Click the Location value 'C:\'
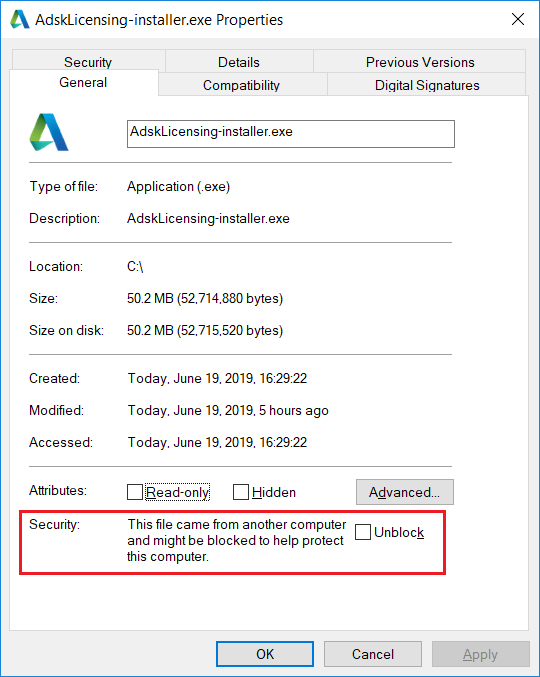This screenshot has height=677, width=540. click(135, 266)
